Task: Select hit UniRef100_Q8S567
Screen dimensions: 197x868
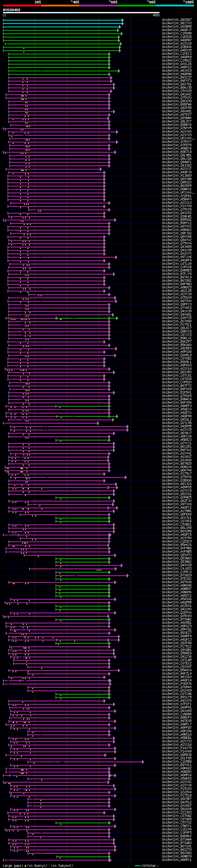Action: 177,20
